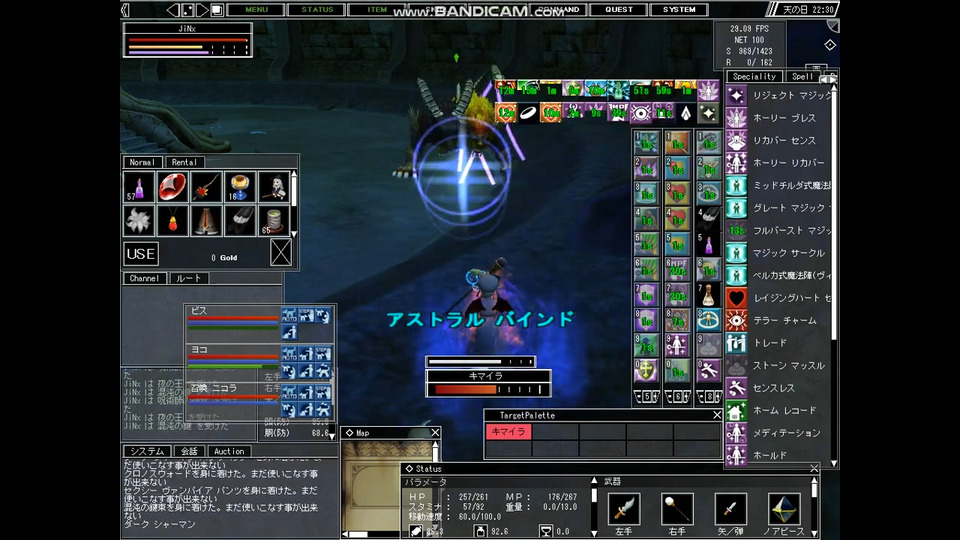This screenshot has height=540, width=960.
Task: Open Trade via the トレード icon
Action: (x=736, y=343)
